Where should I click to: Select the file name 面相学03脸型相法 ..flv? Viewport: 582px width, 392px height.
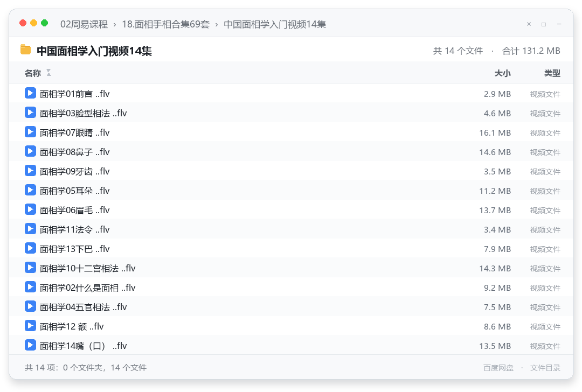tap(83, 113)
